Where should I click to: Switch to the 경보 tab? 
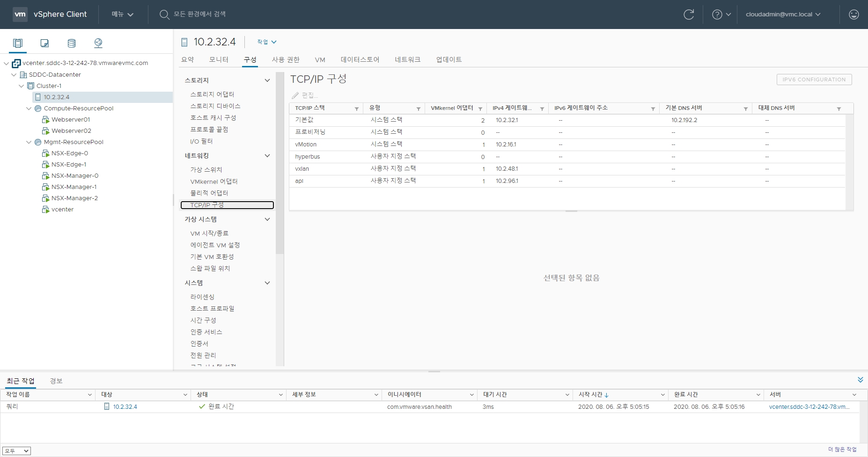click(56, 381)
